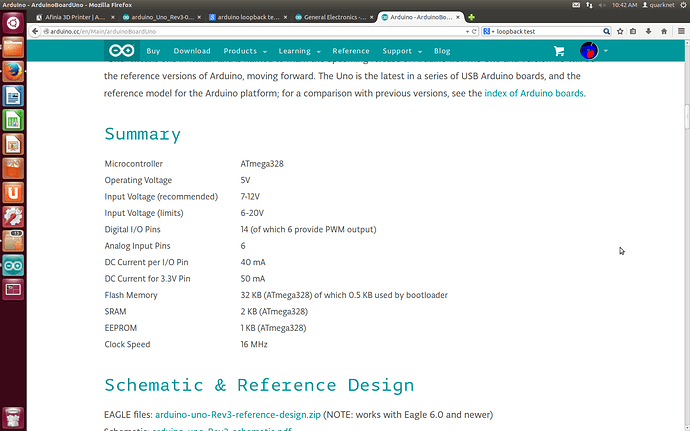Open the quarknet user menu
Screen dimensions: 690x431
coord(658,5)
